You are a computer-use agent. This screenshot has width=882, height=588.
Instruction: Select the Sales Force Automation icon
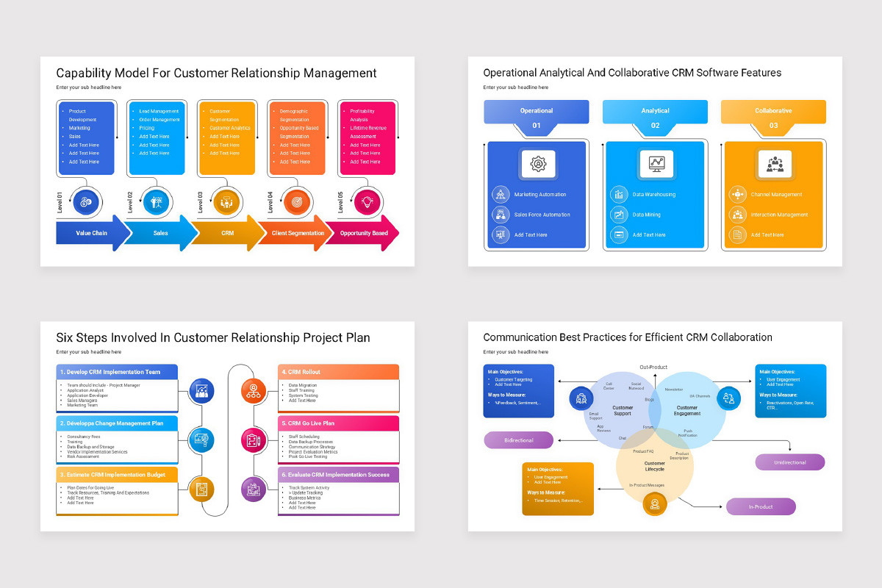501,215
